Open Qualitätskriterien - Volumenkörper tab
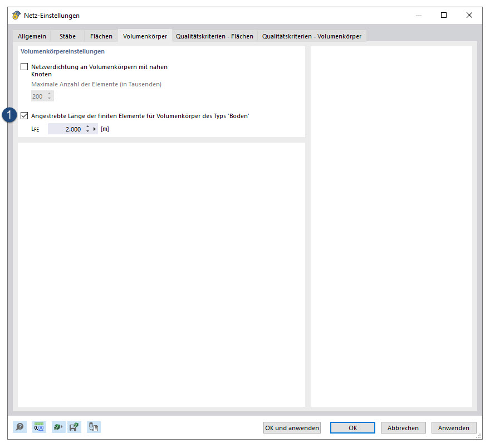 (x=312, y=36)
